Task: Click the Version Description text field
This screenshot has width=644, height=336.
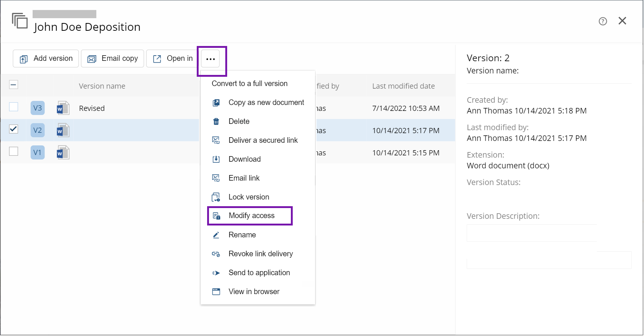Action: pos(532,233)
